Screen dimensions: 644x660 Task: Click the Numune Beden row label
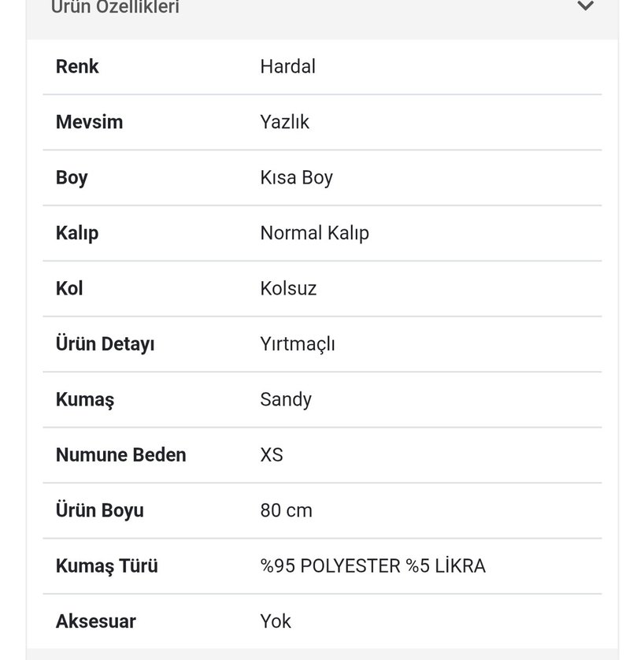tap(120, 454)
